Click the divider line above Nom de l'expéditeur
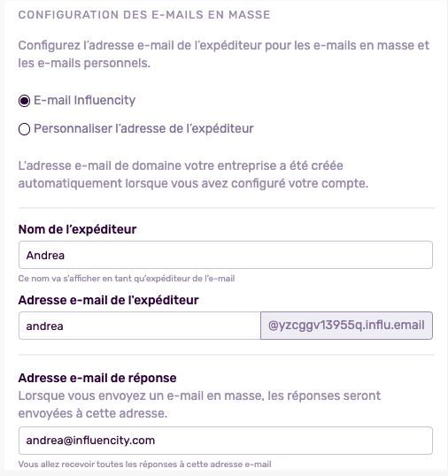 click(227, 208)
